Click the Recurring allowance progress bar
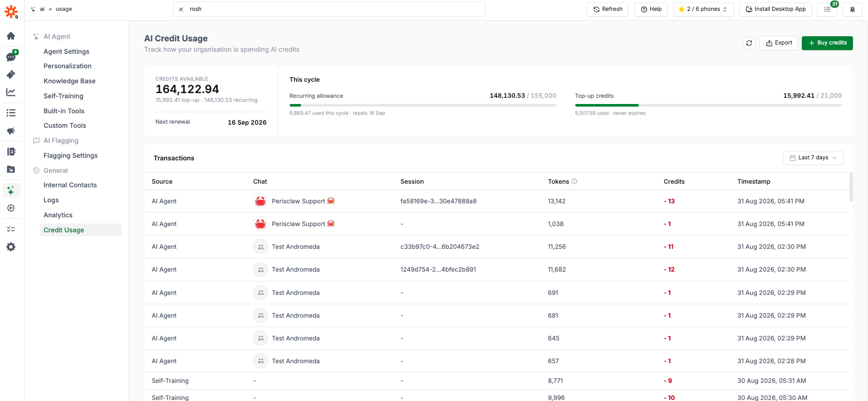Image resolution: width=868 pixels, height=401 pixels. point(423,105)
